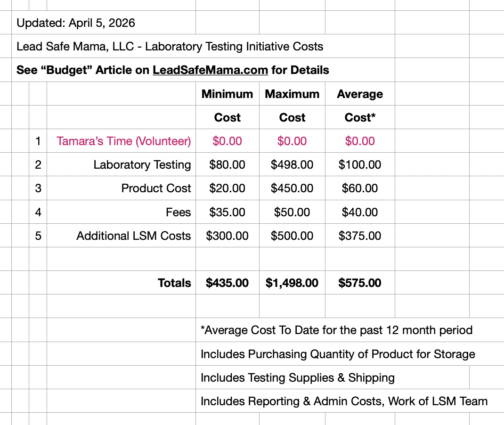Select the Fees row label
Image resolution: width=504 pixels, height=425 pixels.
pos(178,212)
